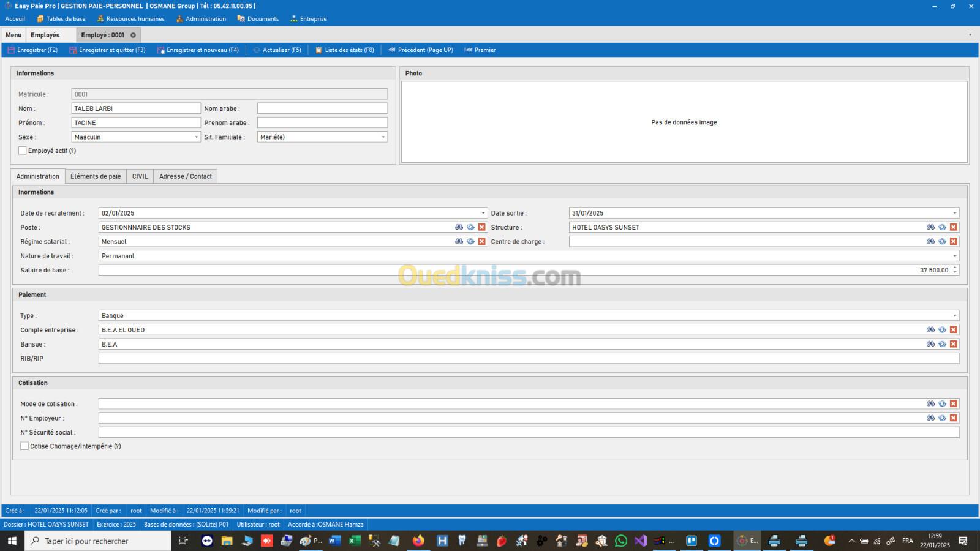Open the Date sortie date picker
This screenshot has height=551, width=980.
(954, 213)
